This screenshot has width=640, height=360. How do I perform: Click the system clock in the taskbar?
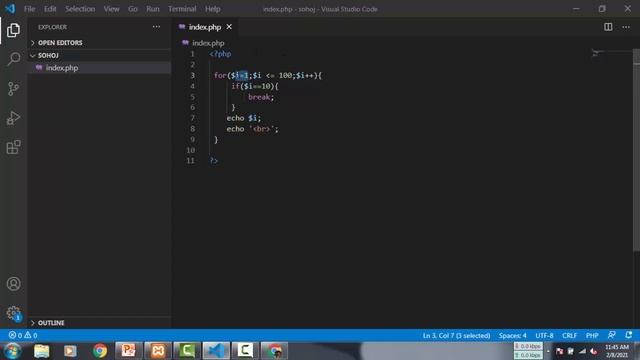[x=617, y=351]
